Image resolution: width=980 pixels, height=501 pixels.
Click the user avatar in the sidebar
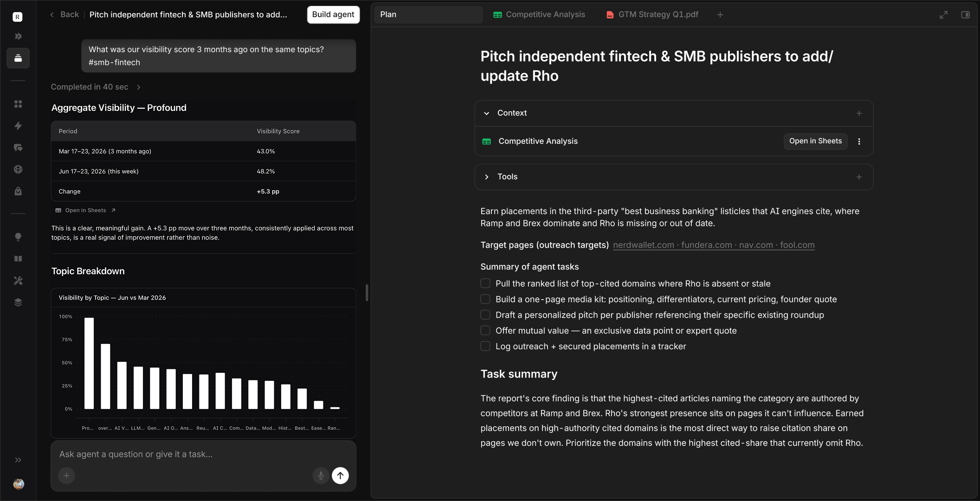point(19,484)
